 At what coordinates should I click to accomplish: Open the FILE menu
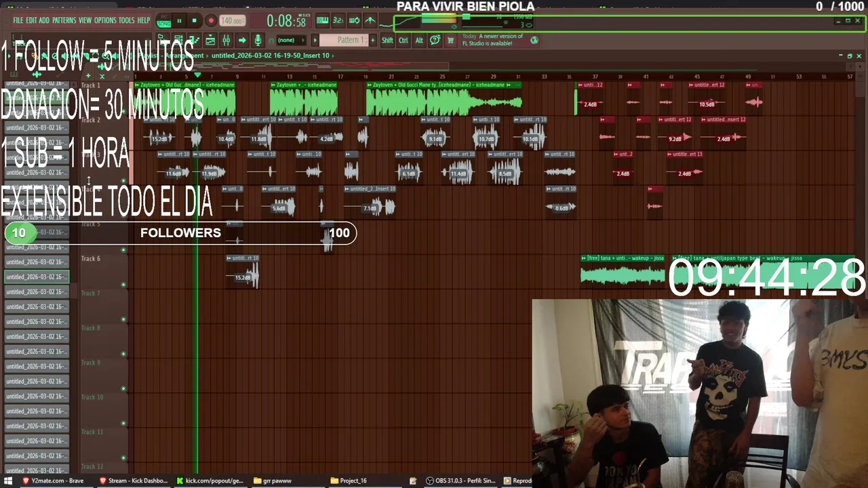click(18, 20)
